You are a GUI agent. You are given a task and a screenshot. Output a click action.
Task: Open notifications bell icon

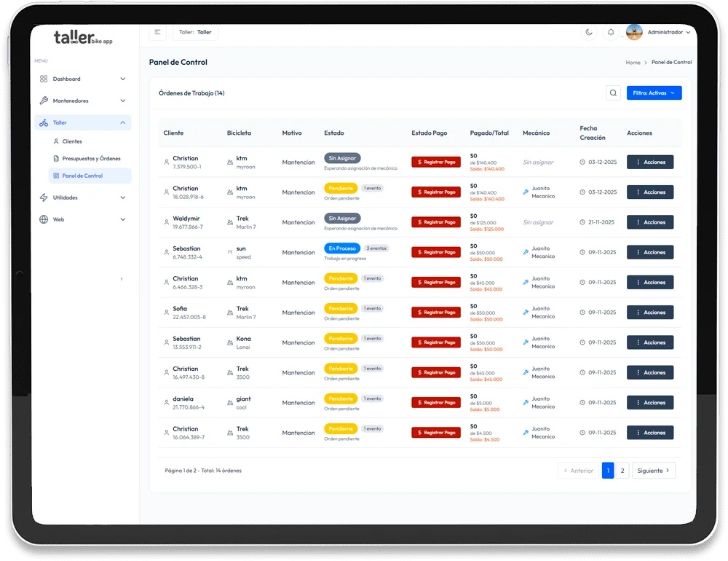pyautogui.click(x=611, y=32)
